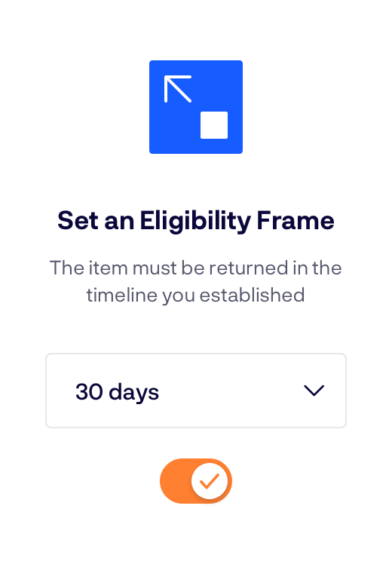Open the 30 days dropdown

click(x=196, y=391)
